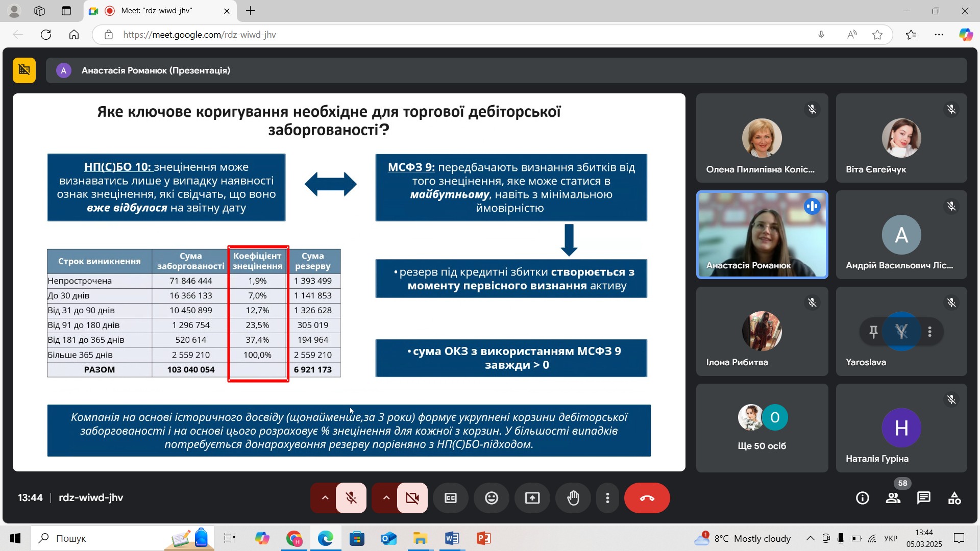
Task: Select Наталія Гуріна's participant tile
Action: click(901, 428)
